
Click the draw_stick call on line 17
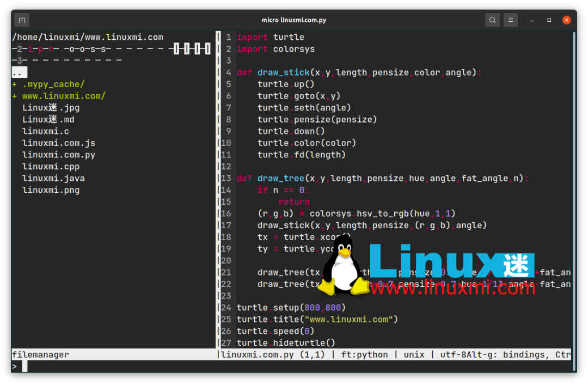372,225
